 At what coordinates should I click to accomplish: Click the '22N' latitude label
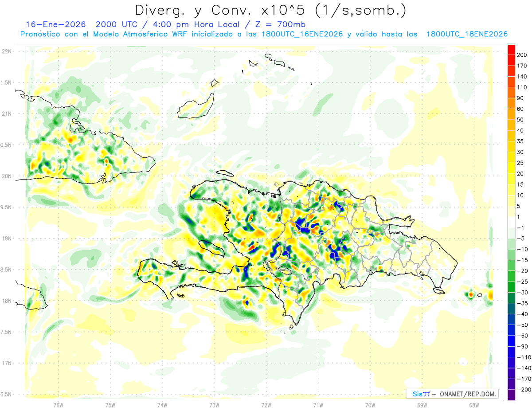click(6, 51)
